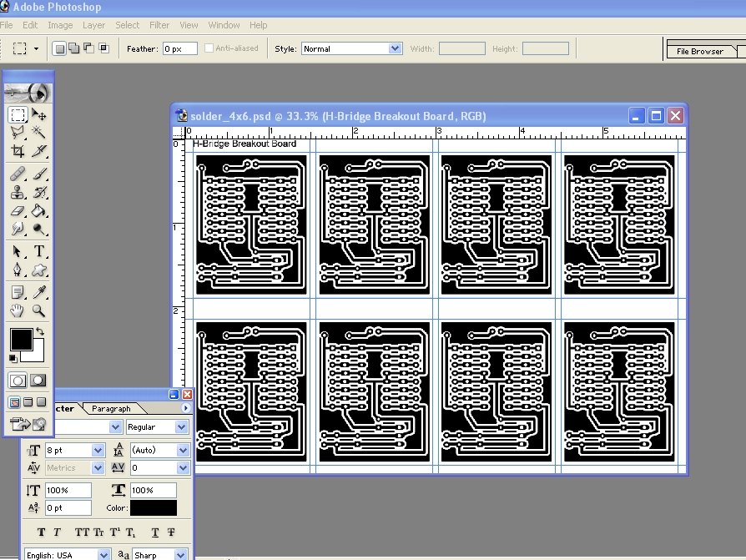Select the Eyedropper tool
Screen dimensions: 746x560
pos(39,292)
